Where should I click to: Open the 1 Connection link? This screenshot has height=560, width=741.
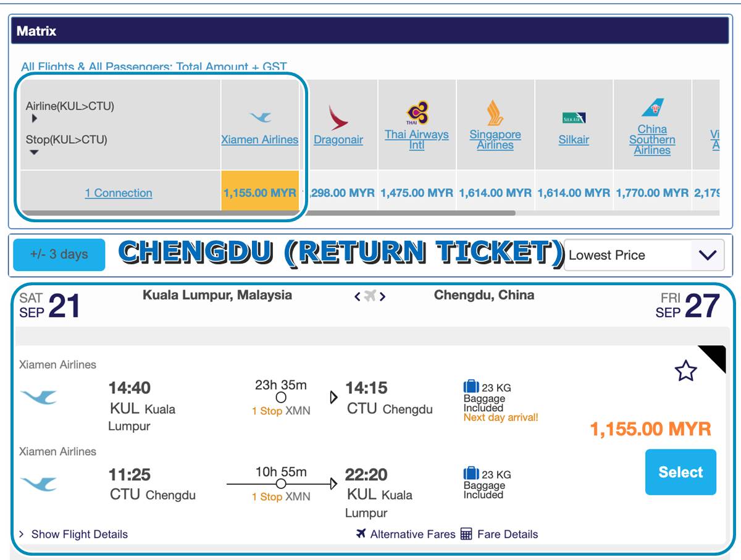pyautogui.click(x=119, y=193)
